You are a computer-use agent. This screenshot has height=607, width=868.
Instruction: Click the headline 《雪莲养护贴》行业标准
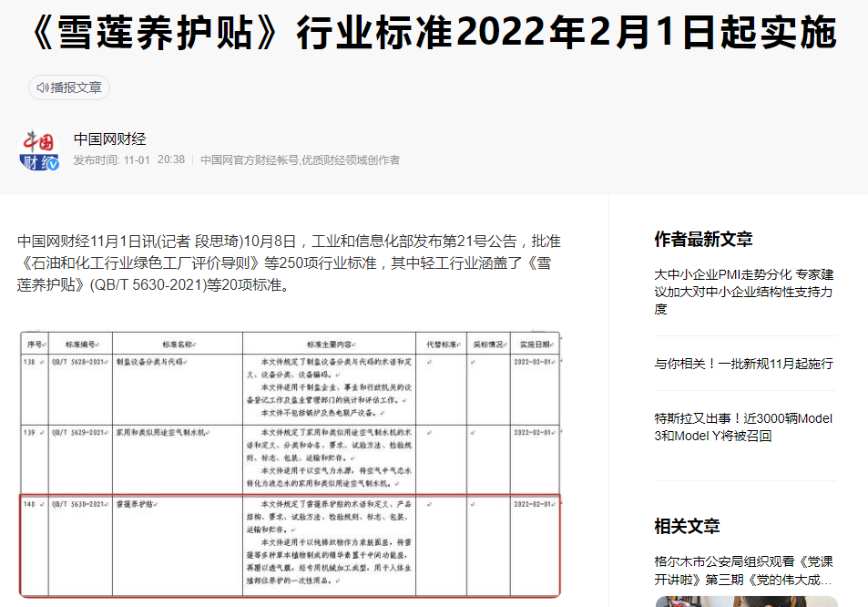point(434,32)
